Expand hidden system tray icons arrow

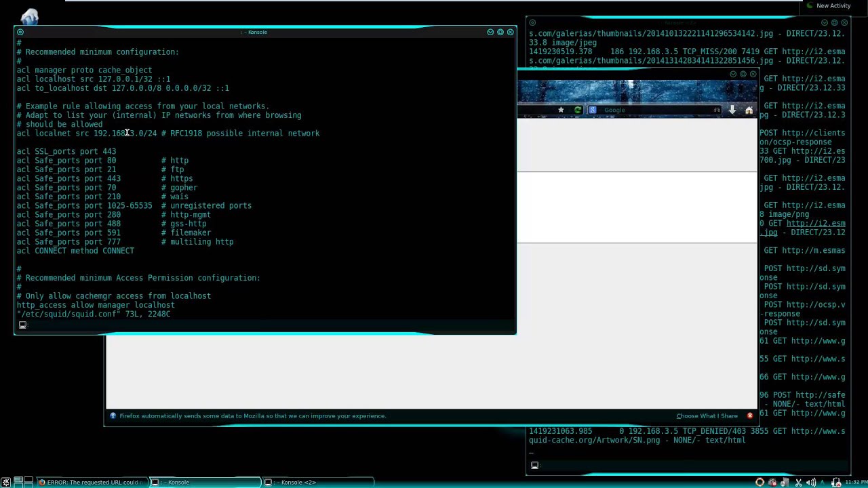click(824, 482)
